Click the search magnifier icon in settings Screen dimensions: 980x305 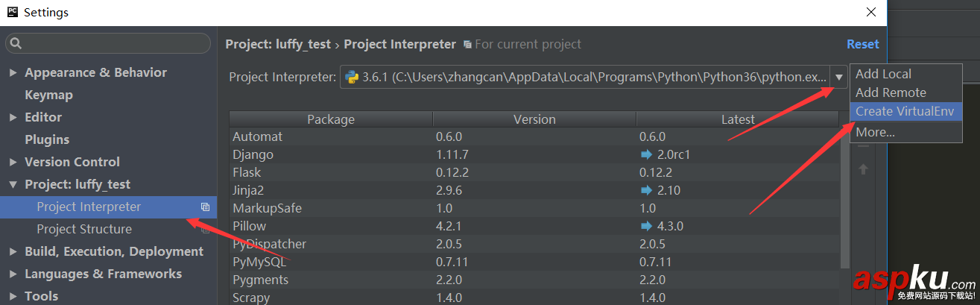(x=16, y=43)
